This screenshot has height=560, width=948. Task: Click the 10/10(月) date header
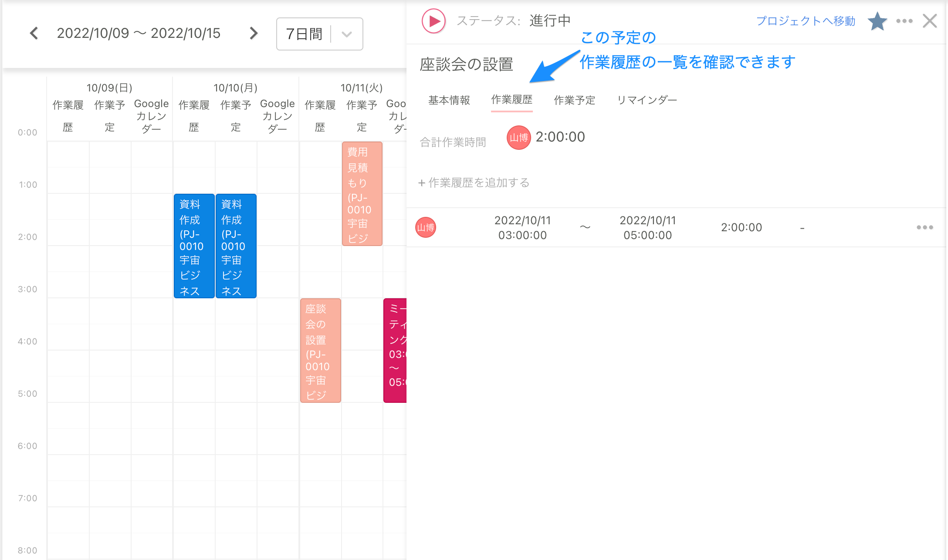coord(236,88)
